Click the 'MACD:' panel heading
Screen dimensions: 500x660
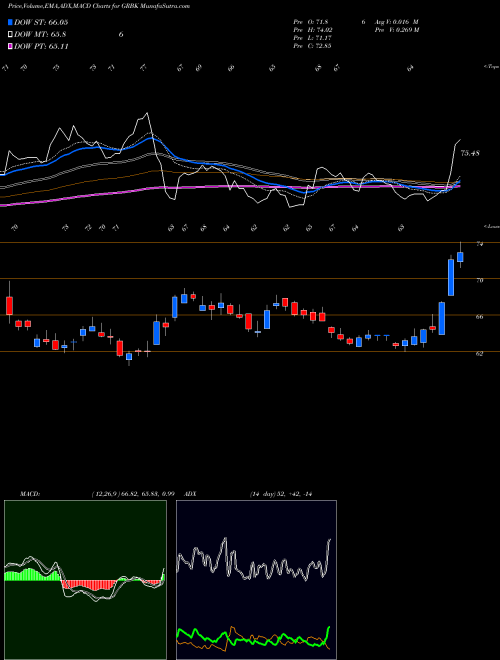point(30,494)
